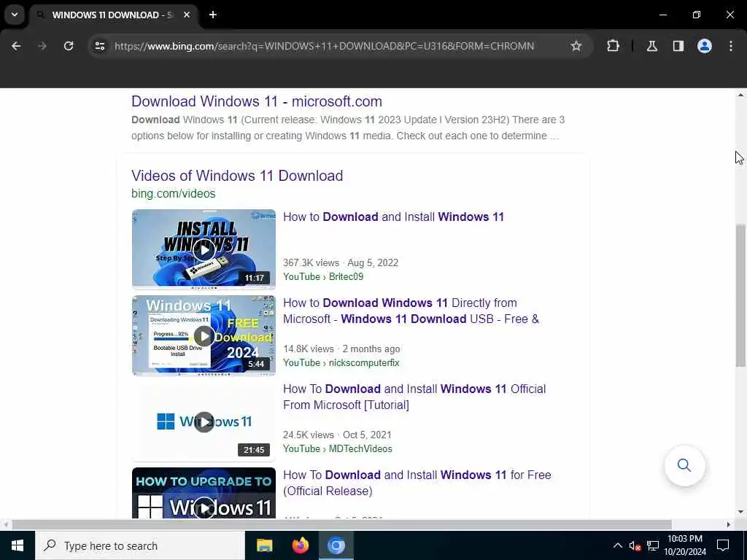This screenshot has width=747, height=560.
Task: Play the How To Upgrade To Windows 11 thumbnail
Action: point(204,493)
